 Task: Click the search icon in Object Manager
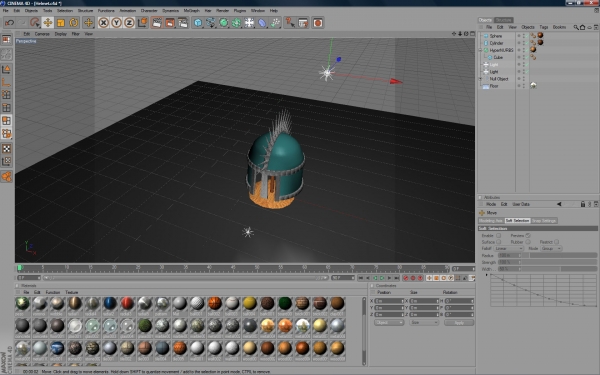(576, 27)
